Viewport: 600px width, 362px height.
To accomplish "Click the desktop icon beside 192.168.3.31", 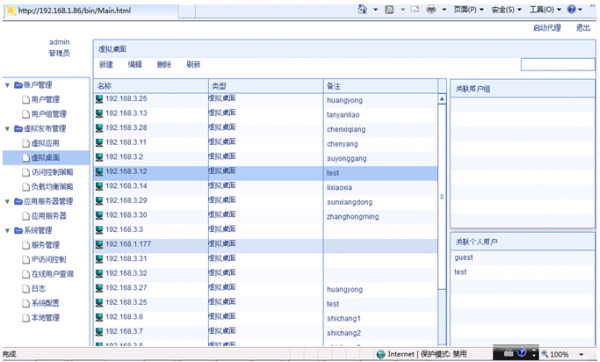I will (99, 259).
